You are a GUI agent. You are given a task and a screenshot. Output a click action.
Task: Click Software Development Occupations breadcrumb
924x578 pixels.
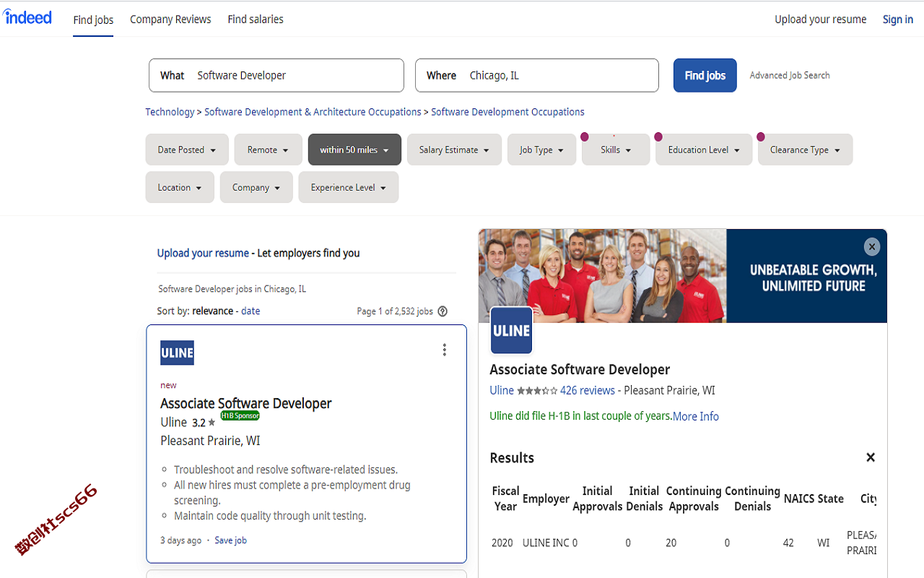[x=507, y=112]
